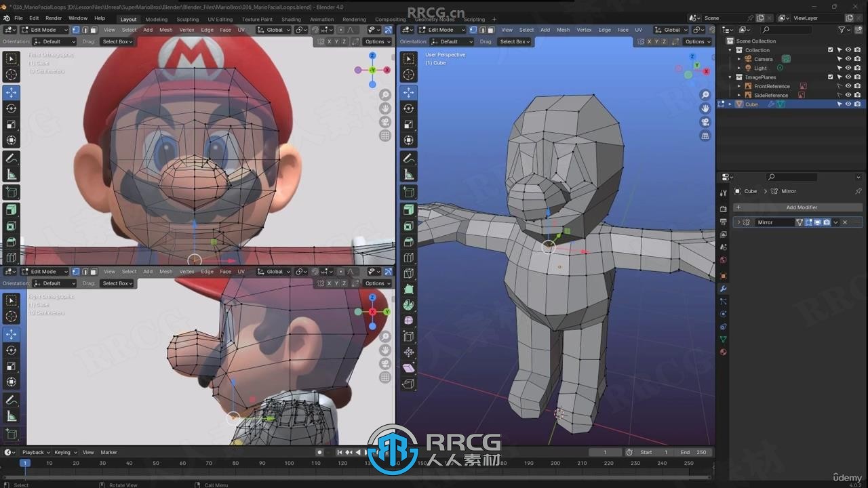This screenshot has height=488, width=868.
Task: Open the Select Box drag dropdown in the perspective viewport
Action: 514,41
